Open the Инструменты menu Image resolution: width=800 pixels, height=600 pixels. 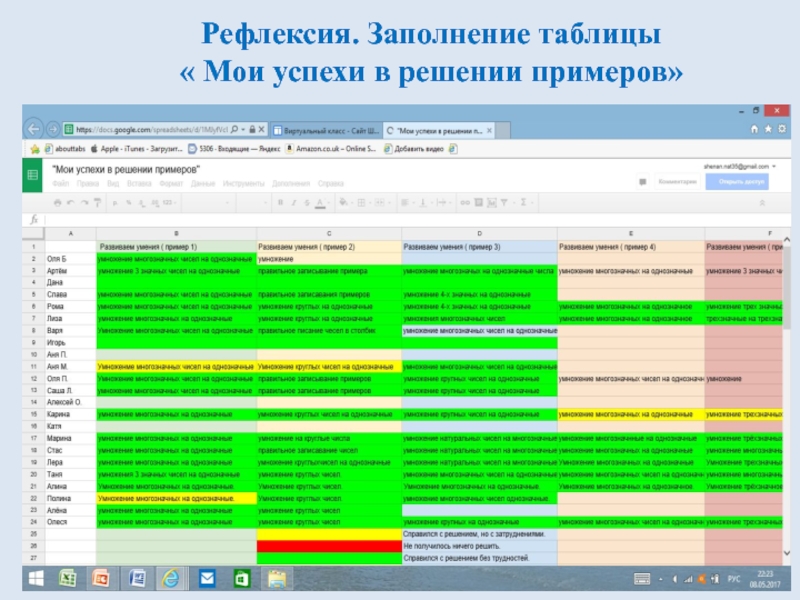click(x=243, y=183)
